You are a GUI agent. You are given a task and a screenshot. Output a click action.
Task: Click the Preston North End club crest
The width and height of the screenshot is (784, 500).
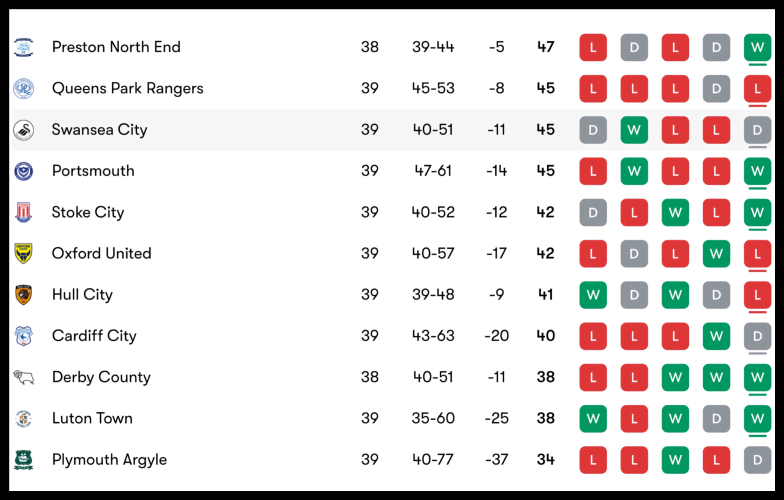[x=23, y=47]
